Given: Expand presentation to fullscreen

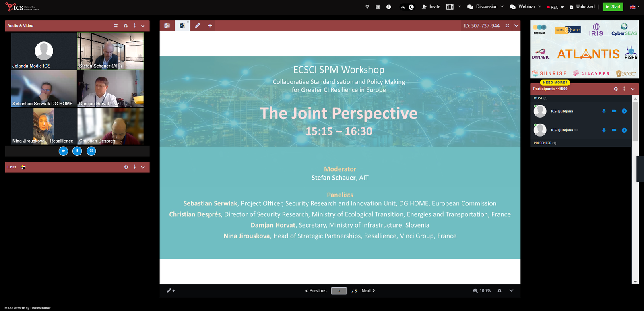Looking at the screenshot, I should click(x=507, y=26).
